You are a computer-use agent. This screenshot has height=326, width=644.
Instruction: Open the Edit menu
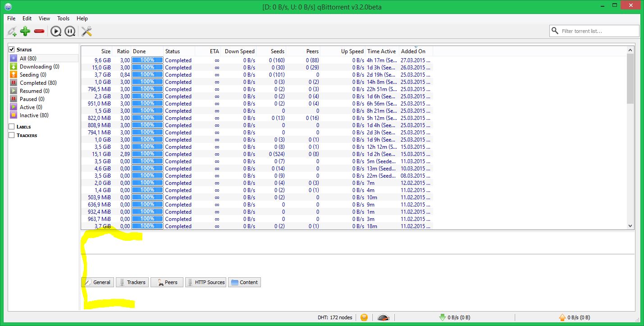pos(27,18)
